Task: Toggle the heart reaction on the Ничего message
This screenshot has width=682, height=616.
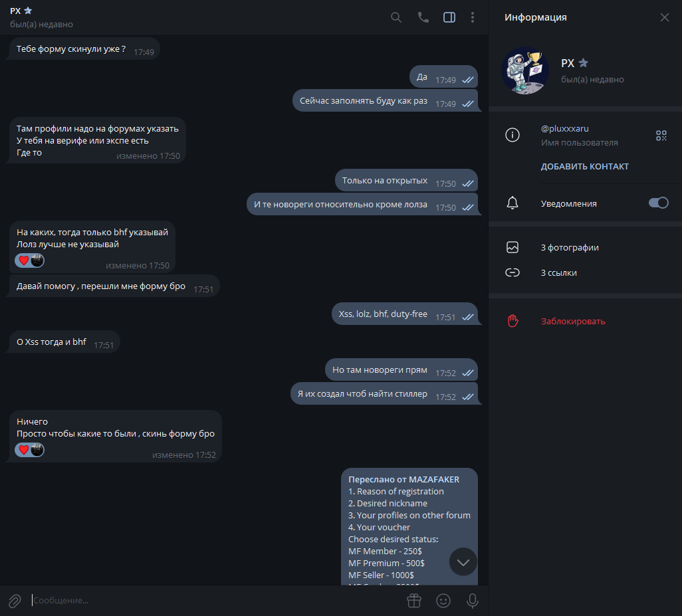Action: tap(24, 450)
